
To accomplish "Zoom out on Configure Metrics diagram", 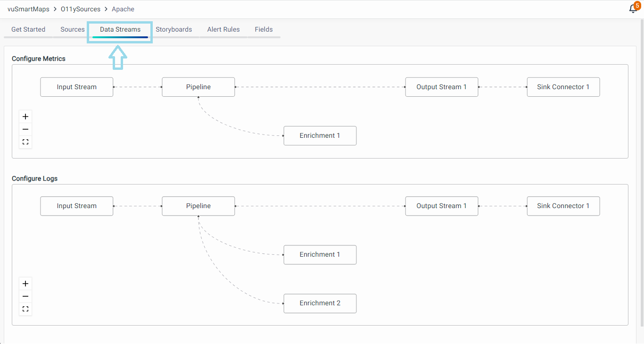I will [25, 129].
